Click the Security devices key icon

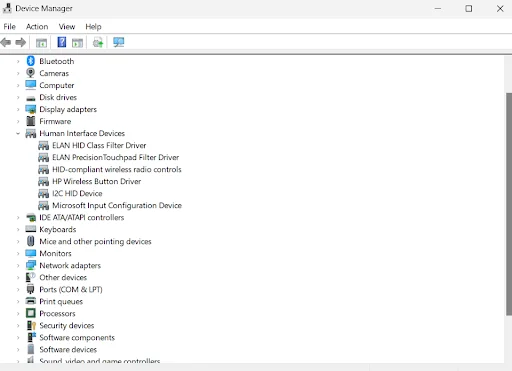tap(31, 325)
